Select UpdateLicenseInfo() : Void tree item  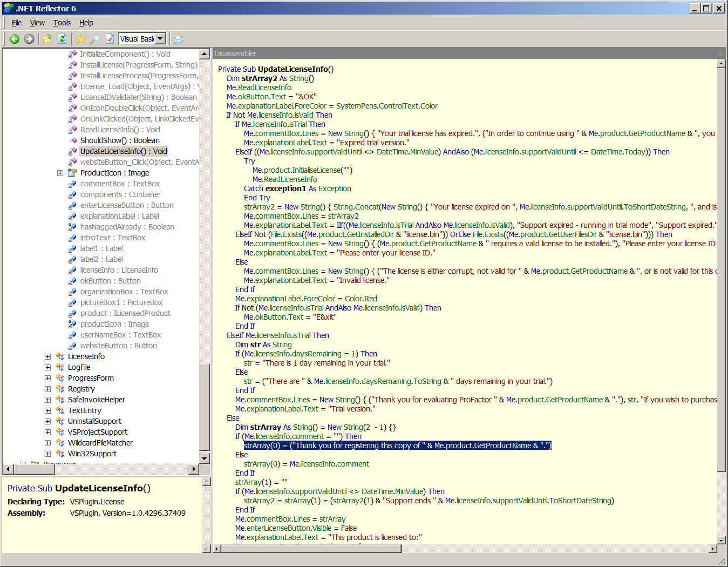[x=124, y=151]
